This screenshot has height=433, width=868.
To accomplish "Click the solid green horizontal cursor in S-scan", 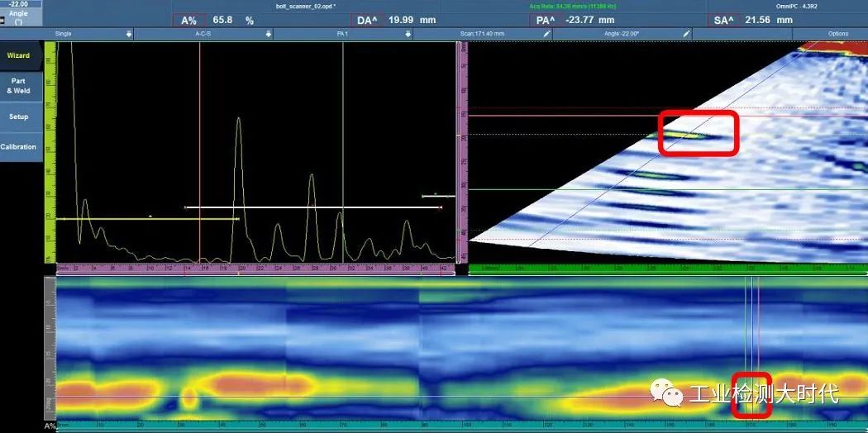I will coord(668,190).
